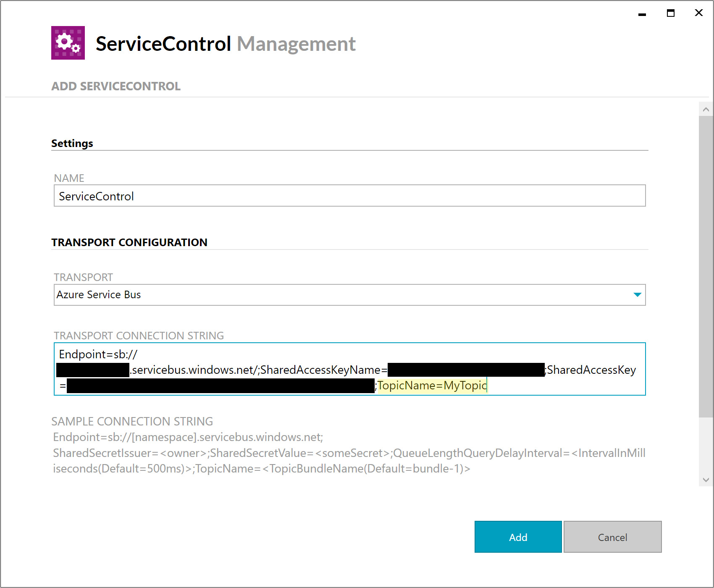Click the TRANSPORT field label

(x=84, y=277)
